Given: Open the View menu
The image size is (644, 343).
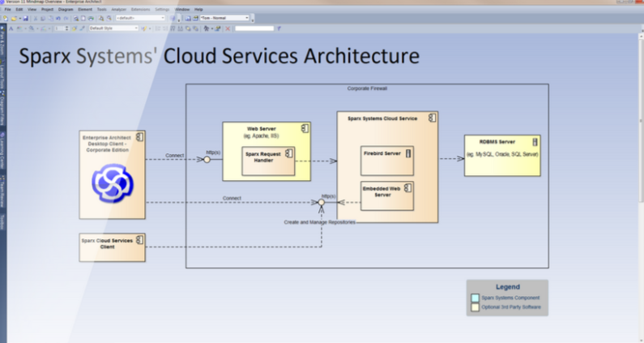Looking at the screenshot, I should (x=32, y=9).
